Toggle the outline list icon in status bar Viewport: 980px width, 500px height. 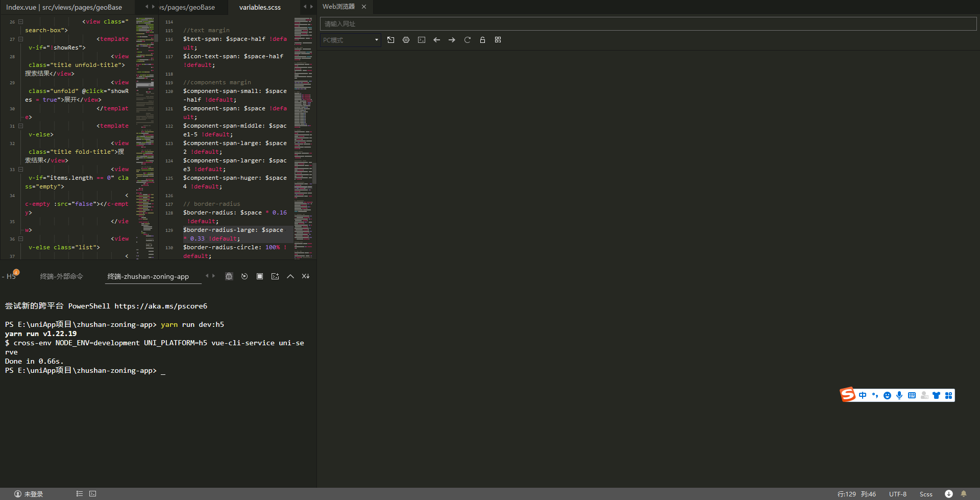pyautogui.click(x=80, y=494)
